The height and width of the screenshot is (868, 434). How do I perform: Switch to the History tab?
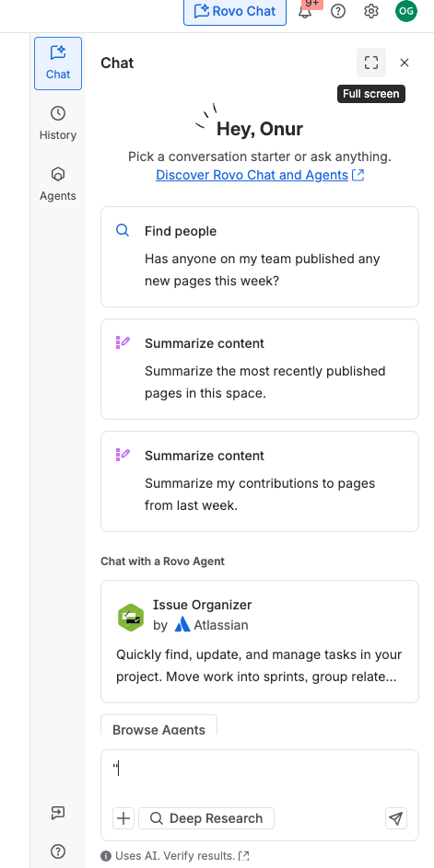coord(58,123)
